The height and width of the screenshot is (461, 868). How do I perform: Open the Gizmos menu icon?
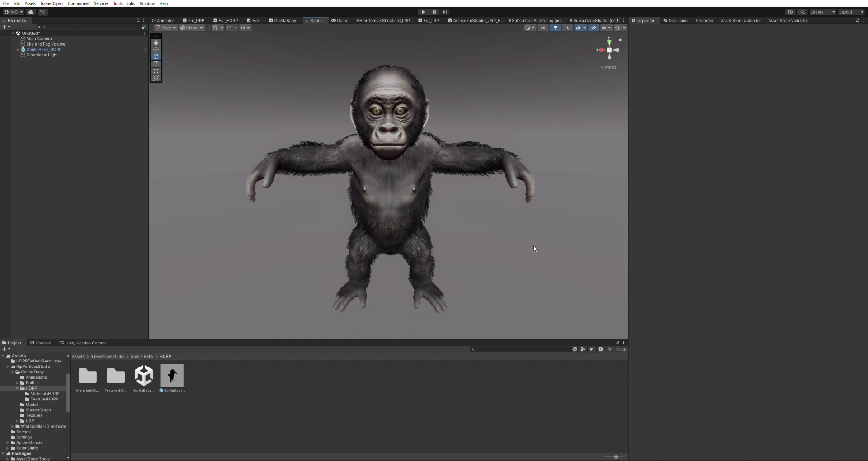618,28
